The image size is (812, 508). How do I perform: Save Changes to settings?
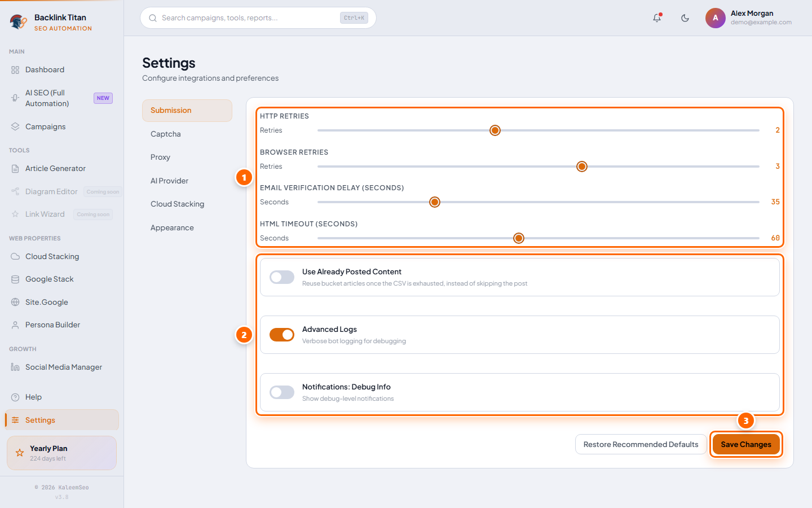pos(746,445)
